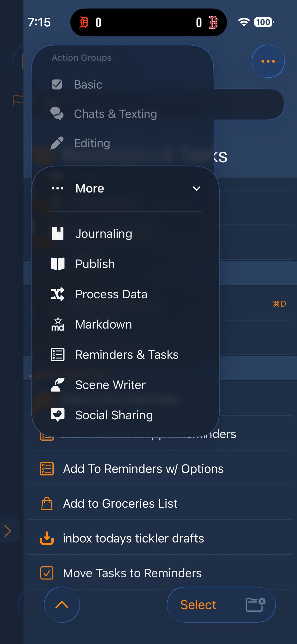Image resolution: width=297 pixels, height=644 pixels.
Task: Tap the Reminders & Tasks list icon
Action: click(x=57, y=355)
